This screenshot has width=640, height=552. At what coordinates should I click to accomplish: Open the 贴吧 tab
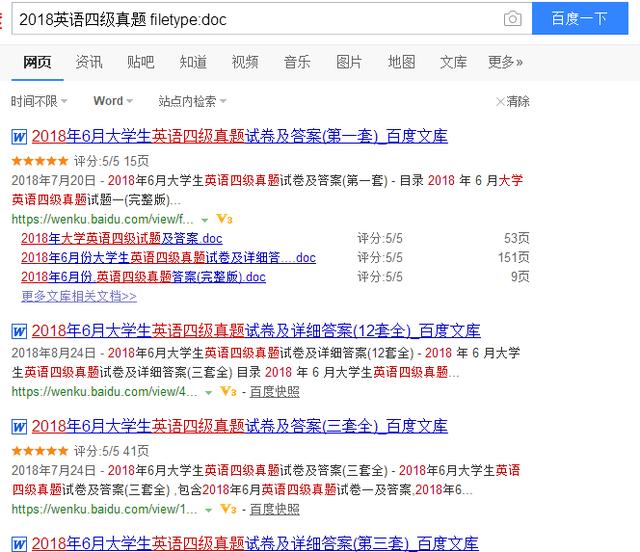(141, 62)
